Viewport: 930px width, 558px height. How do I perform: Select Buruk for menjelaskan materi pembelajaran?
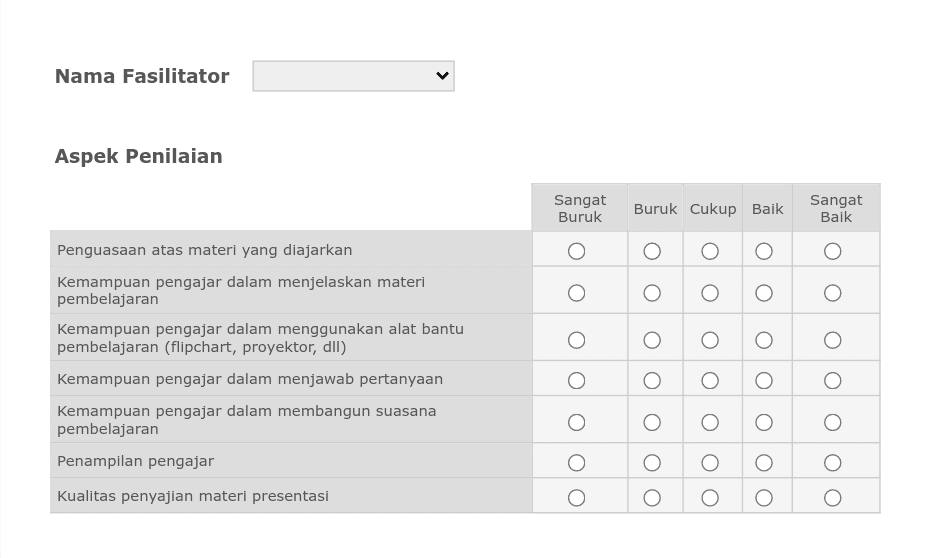(652, 293)
